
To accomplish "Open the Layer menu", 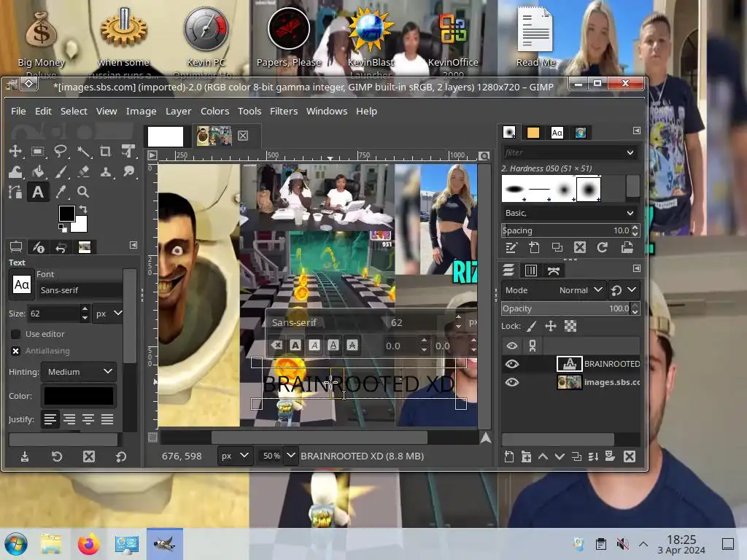I will [178, 111].
